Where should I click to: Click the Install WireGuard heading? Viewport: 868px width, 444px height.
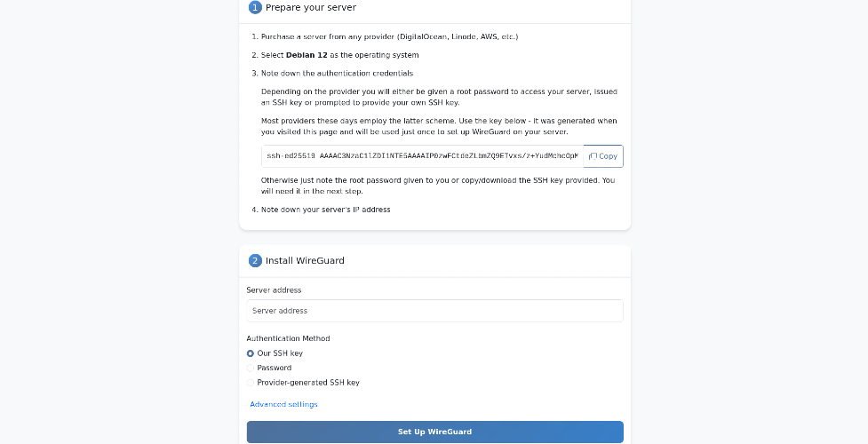point(305,261)
